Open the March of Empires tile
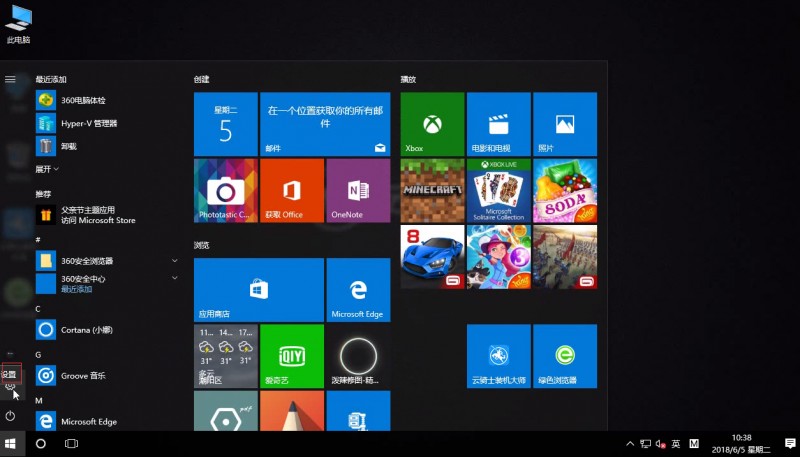The width and height of the screenshot is (800, 457). [x=565, y=257]
